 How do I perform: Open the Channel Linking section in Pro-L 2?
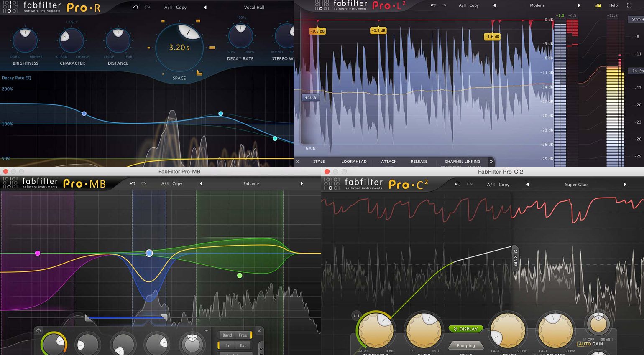(x=463, y=162)
